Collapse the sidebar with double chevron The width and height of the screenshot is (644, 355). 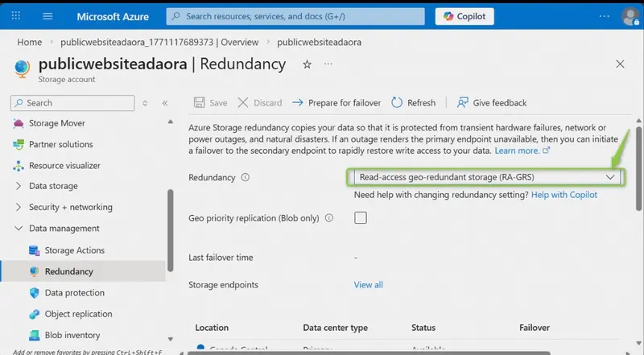165,103
